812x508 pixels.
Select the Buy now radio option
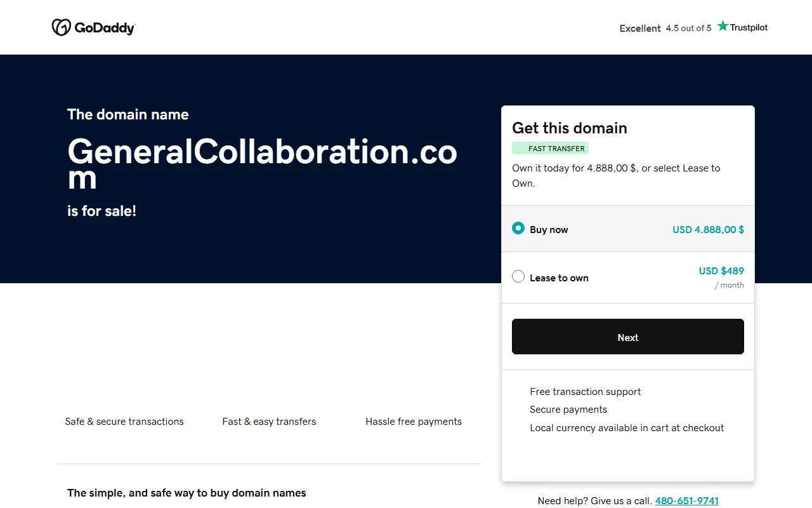tap(518, 228)
